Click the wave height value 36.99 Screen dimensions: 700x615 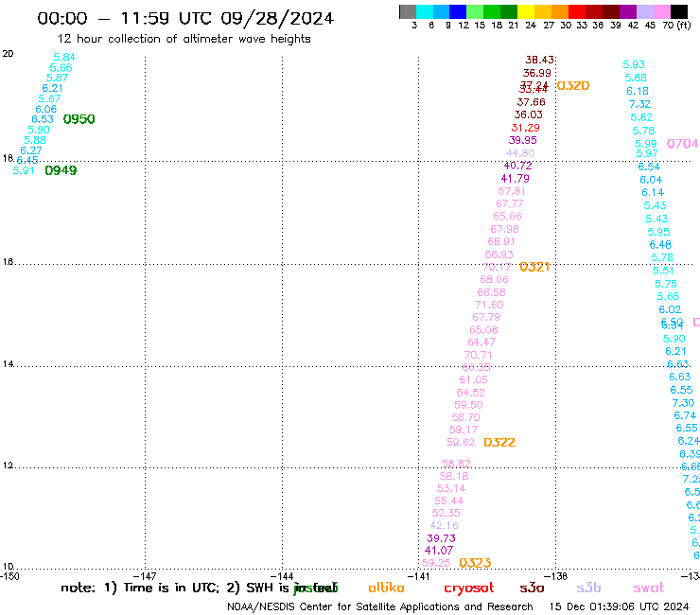pos(537,73)
